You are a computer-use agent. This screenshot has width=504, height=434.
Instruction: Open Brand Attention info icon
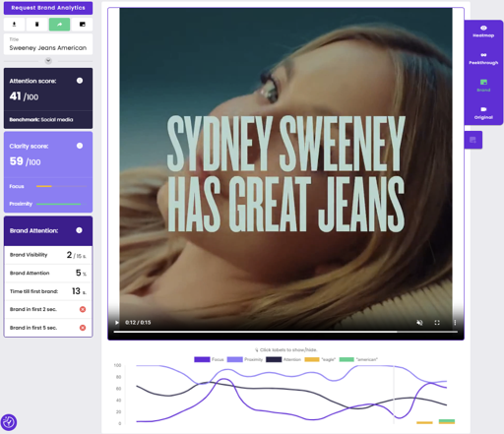pyautogui.click(x=79, y=230)
